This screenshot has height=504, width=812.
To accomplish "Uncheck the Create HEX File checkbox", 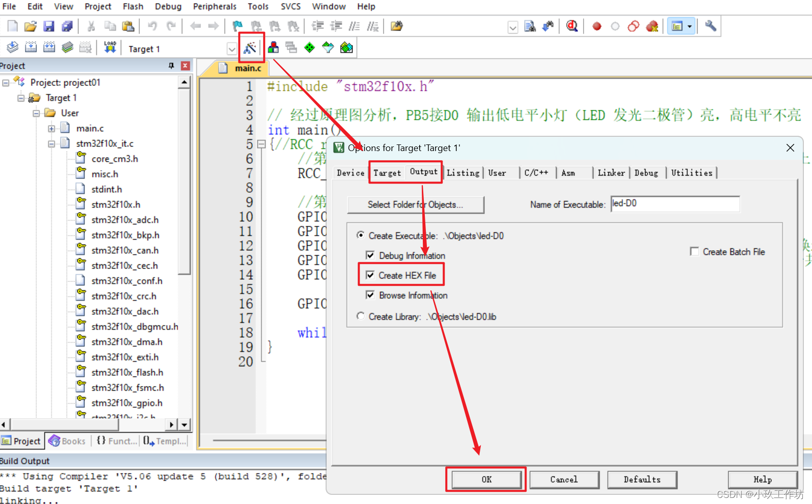I will 370,275.
